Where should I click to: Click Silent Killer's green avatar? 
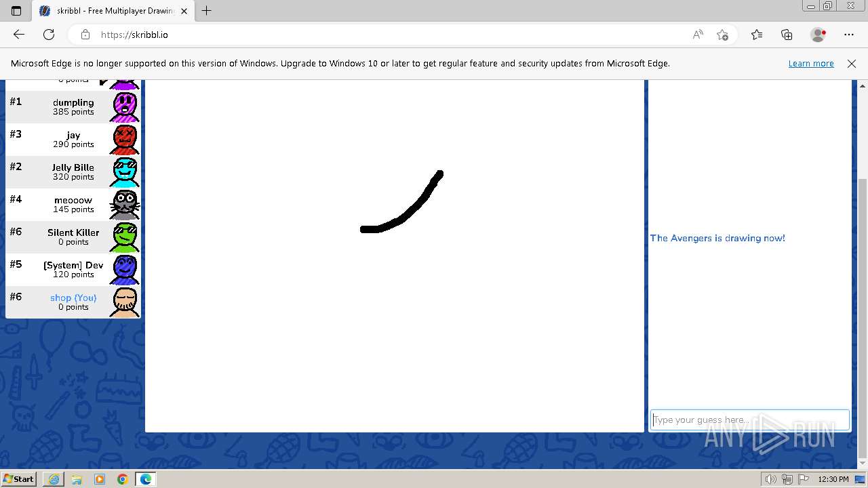point(125,237)
